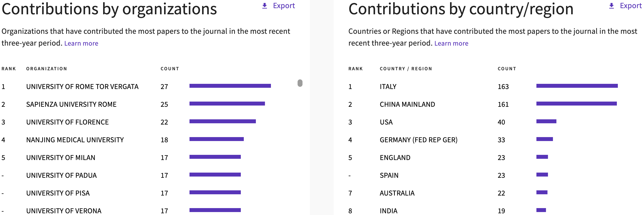Viewport: 644px width, 215px height.
Task: Click the Count header in organizations table
Action: click(x=170, y=69)
